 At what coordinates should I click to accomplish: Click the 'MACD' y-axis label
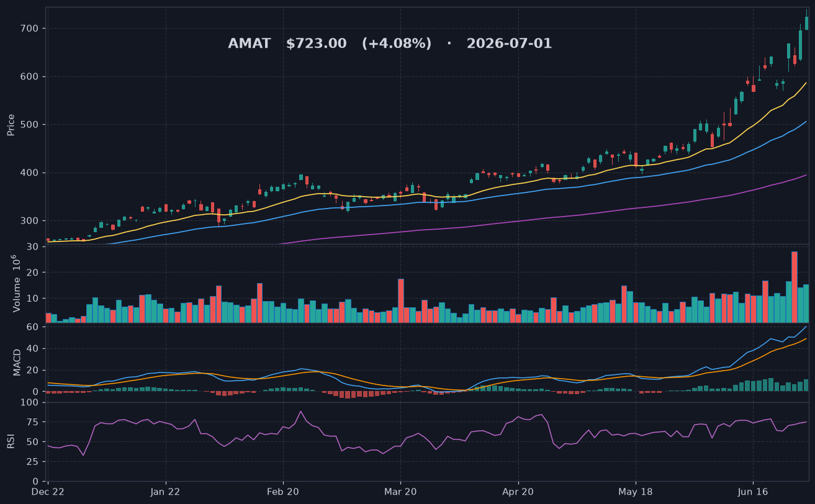(x=17, y=362)
